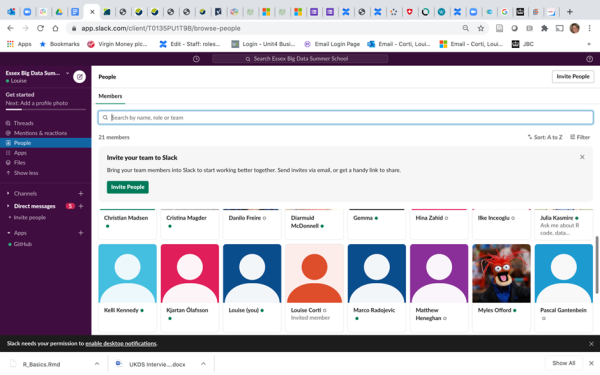Open Sort: A to Z dropdown
Screen dimensions: 600x375
click(545, 137)
